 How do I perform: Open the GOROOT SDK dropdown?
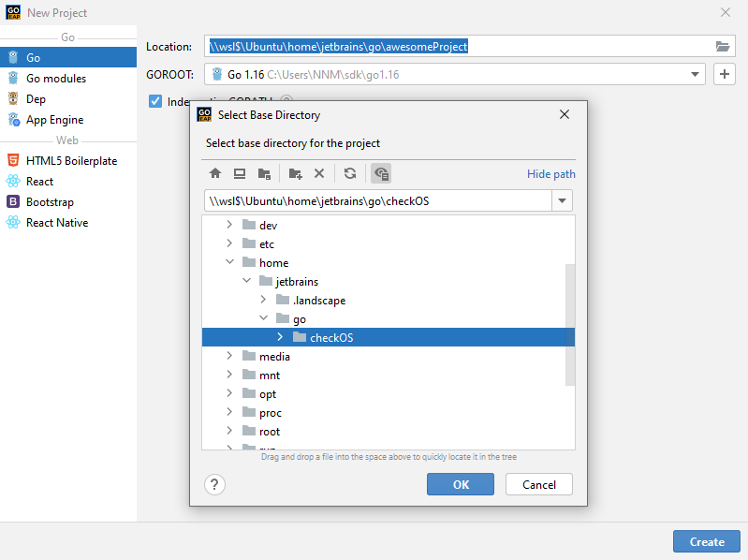pyautogui.click(x=695, y=74)
